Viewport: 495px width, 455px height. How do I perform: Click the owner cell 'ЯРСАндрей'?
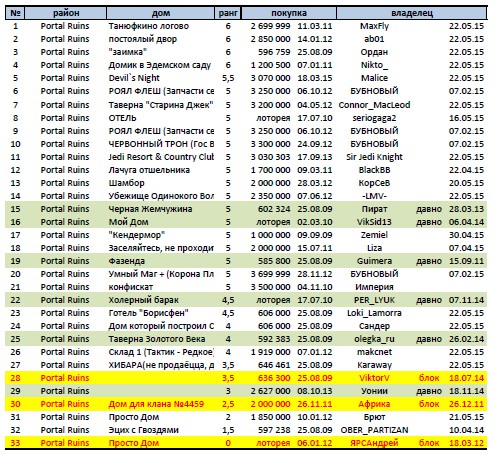374,443
